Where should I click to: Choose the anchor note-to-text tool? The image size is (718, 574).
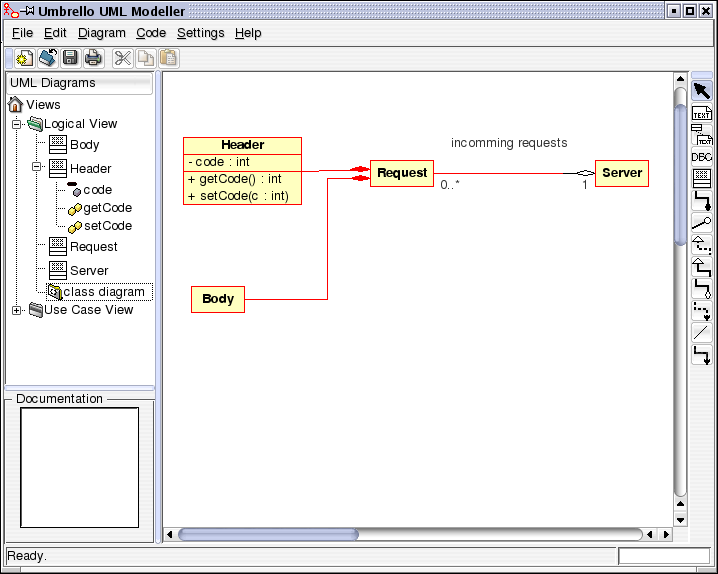[x=702, y=135]
